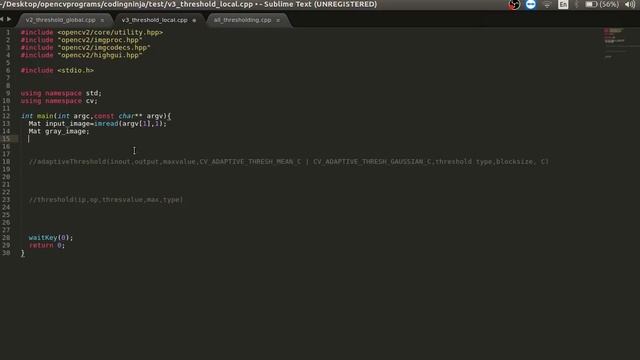This screenshot has width=640, height=360.
Task: Close the all_thresholding.cpp tab
Action: (278, 20)
